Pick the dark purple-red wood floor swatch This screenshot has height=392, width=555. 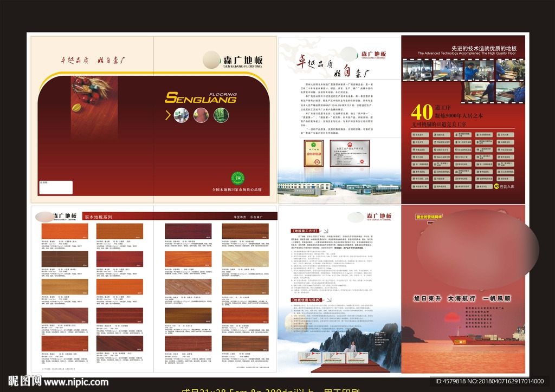click(188, 231)
